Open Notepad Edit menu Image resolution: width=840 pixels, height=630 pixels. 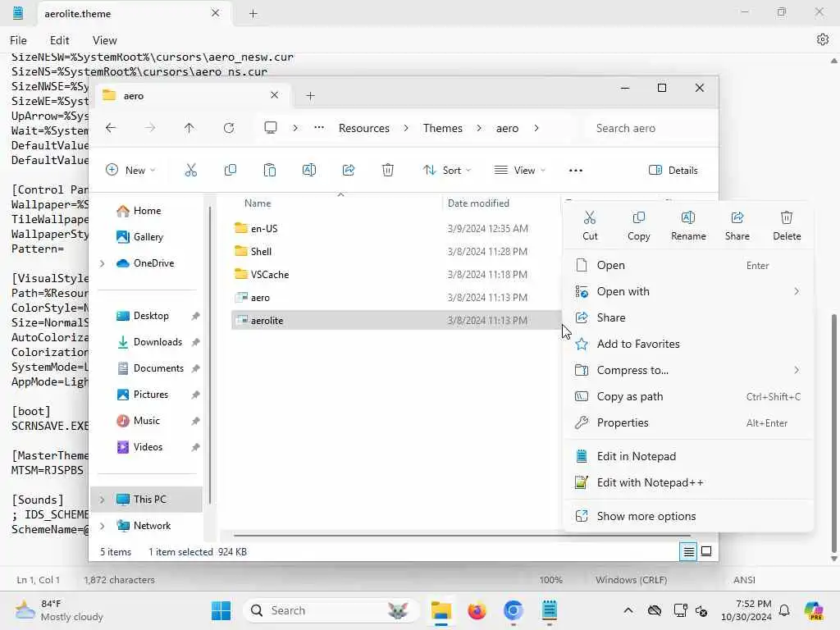(x=59, y=40)
